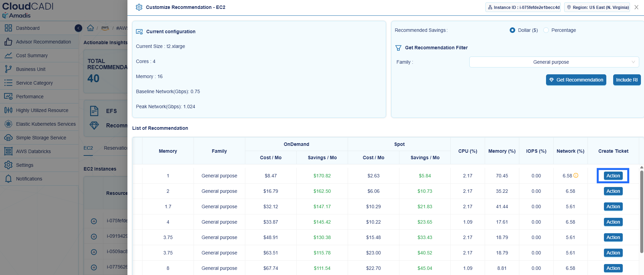The width and height of the screenshot is (644, 275).
Task: Select the Percentage radio option
Action: click(546, 30)
